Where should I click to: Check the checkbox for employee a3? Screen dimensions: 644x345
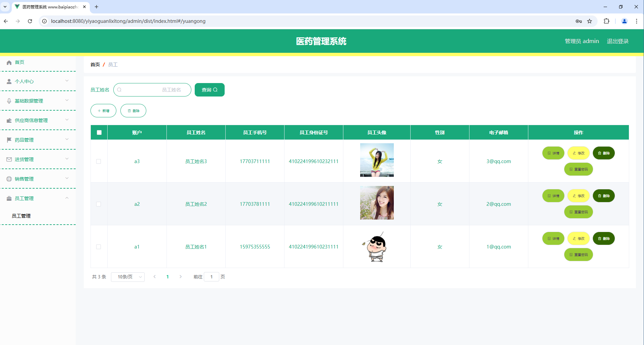(x=99, y=161)
